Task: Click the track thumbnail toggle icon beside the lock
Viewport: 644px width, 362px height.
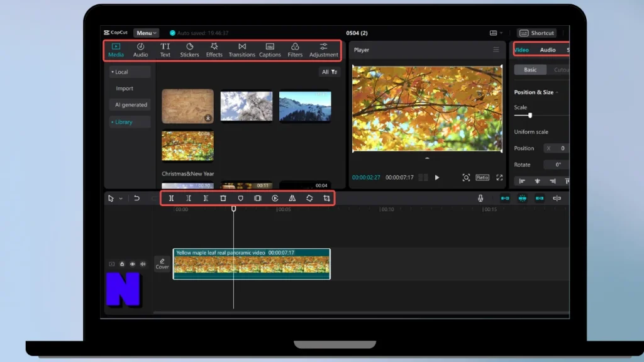Action: point(111,264)
